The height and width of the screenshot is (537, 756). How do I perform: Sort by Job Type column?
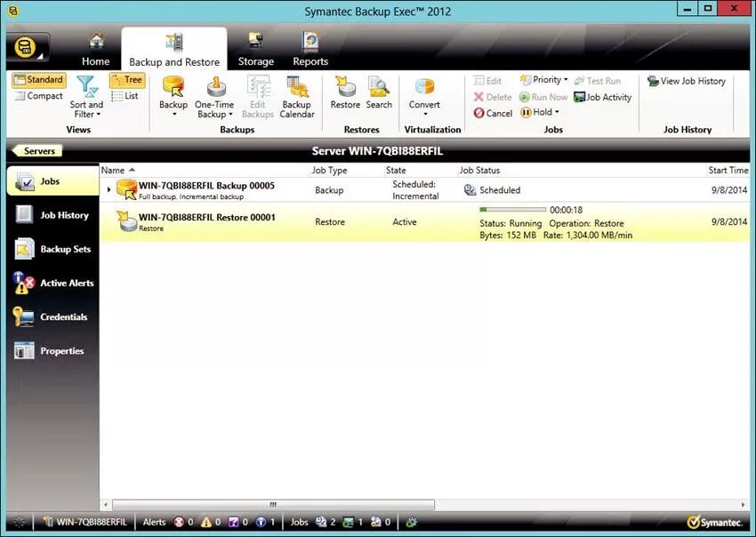[x=329, y=170]
